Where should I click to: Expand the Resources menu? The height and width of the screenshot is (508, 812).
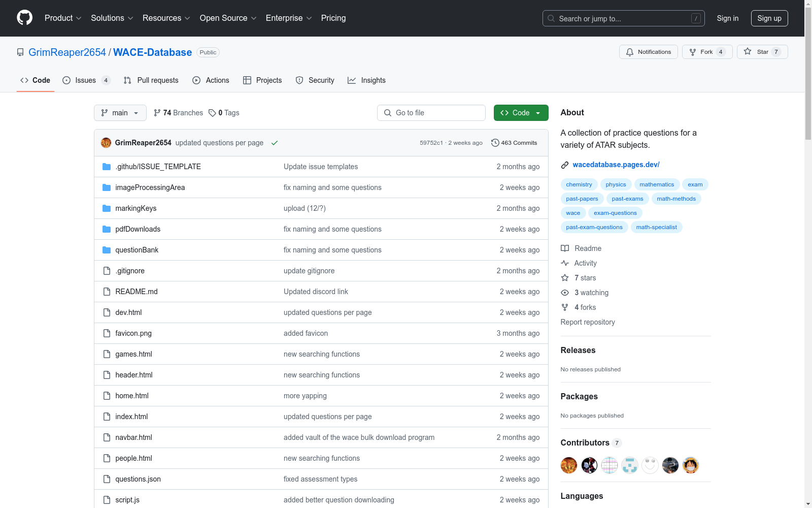166,18
